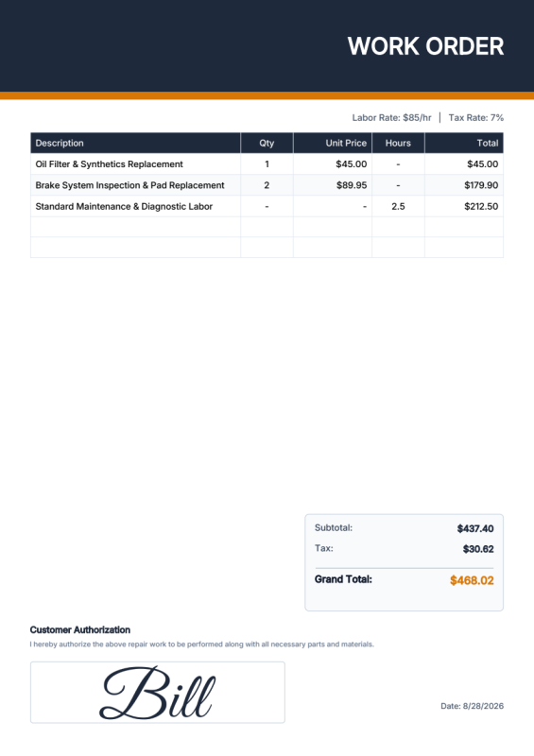Screen dimensions: 534x756
Task: Select Standard Maintenance & Diagnostic Labor row
Action: tap(267, 206)
